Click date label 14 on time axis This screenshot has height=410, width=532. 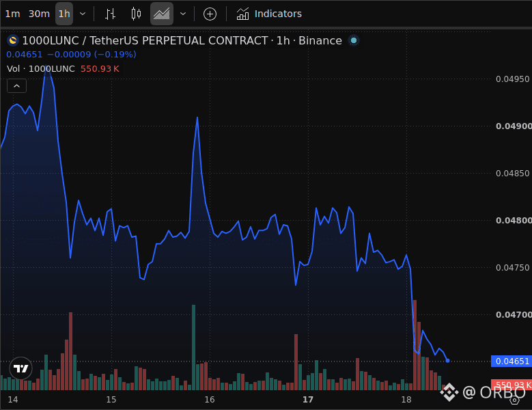(x=12, y=400)
